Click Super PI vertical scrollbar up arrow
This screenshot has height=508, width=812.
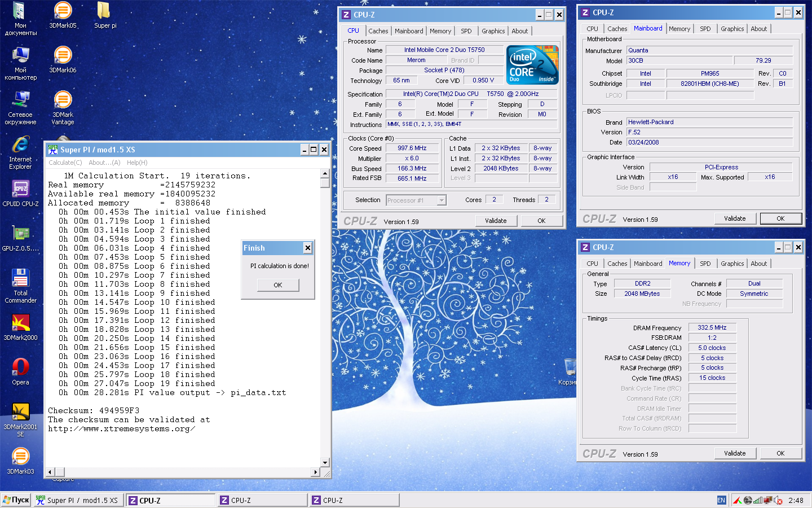click(x=325, y=173)
